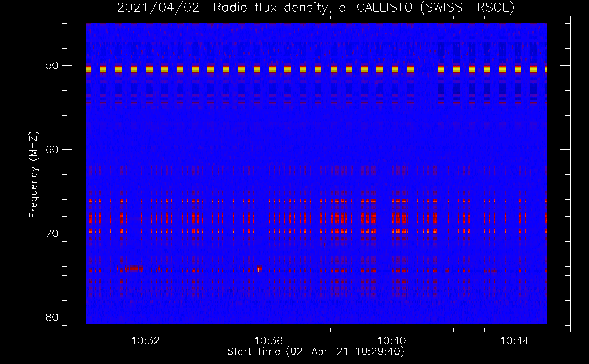The height and width of the screenshot is (364, 589).
Task: Click the '10:32' time tick label
Action: click(146, 341)
